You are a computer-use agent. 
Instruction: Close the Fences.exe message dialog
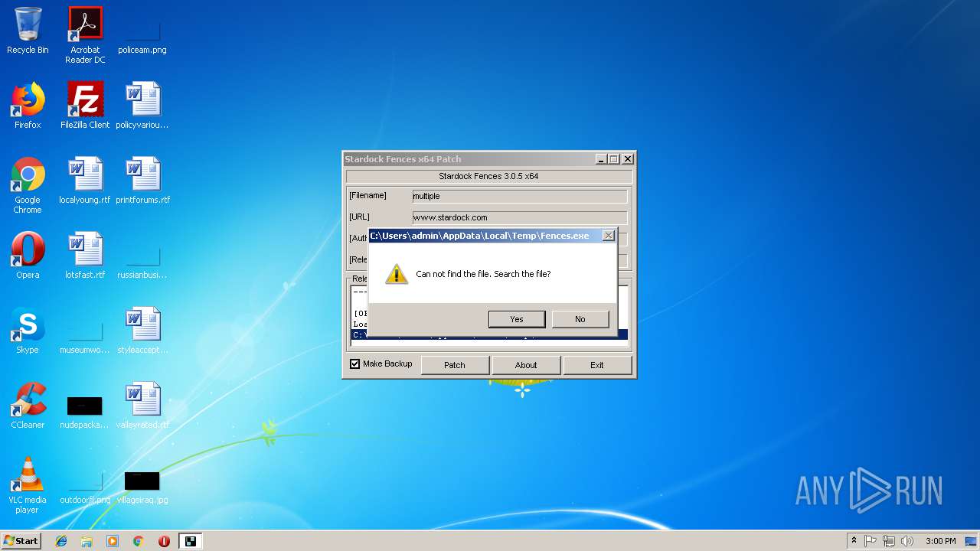pos(609,236)
